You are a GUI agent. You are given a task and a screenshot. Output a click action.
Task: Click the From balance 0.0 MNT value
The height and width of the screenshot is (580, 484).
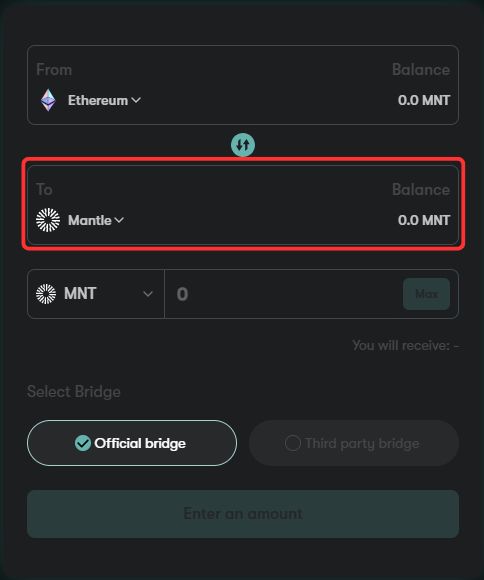(x=424, y=100)
